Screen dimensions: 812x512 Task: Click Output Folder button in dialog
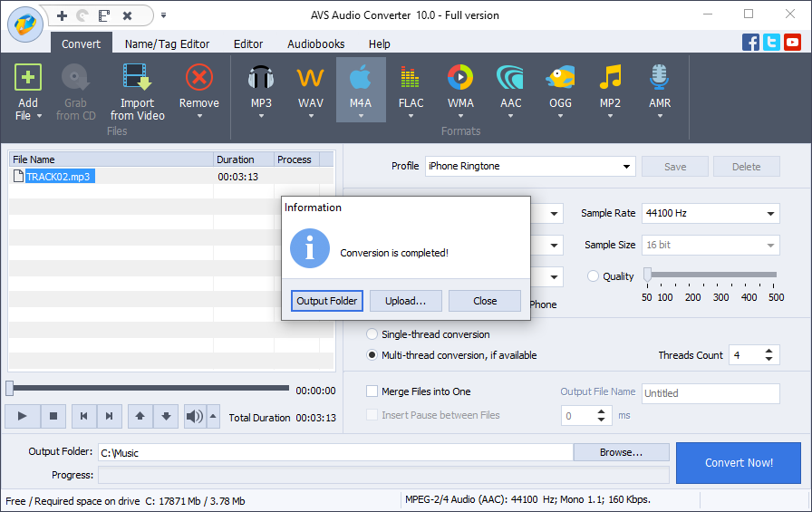point(327,301)
